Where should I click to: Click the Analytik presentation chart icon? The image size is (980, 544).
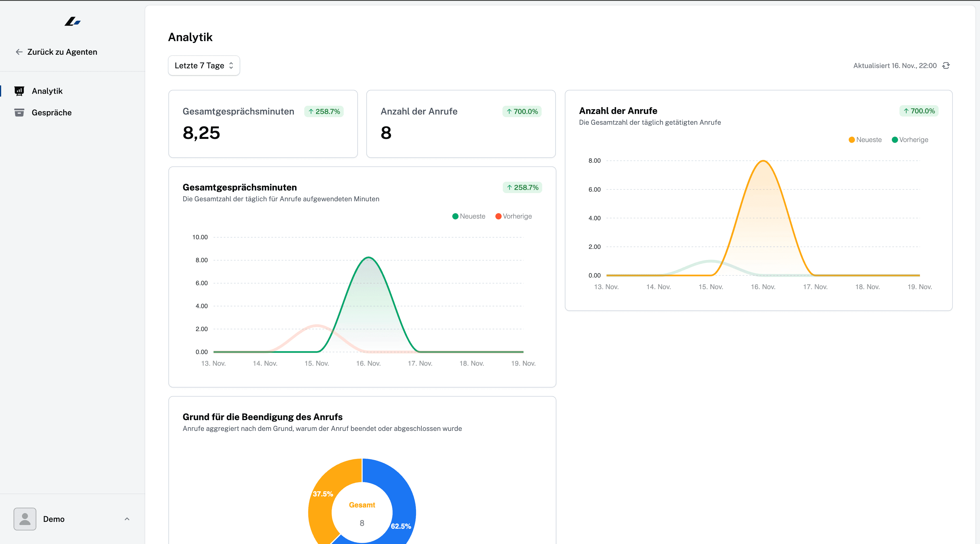[19, 91]
